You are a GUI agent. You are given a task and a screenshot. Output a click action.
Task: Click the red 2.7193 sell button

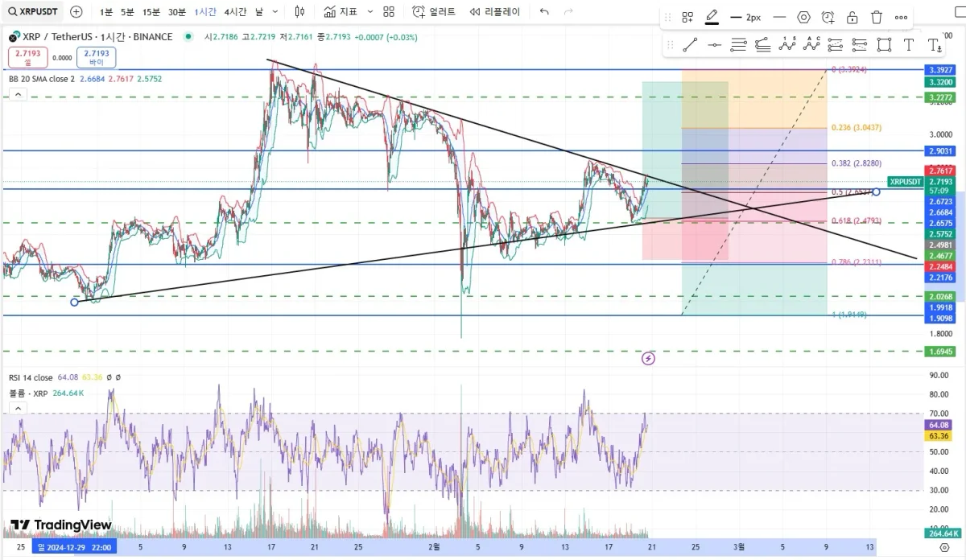tap(27, 56)
